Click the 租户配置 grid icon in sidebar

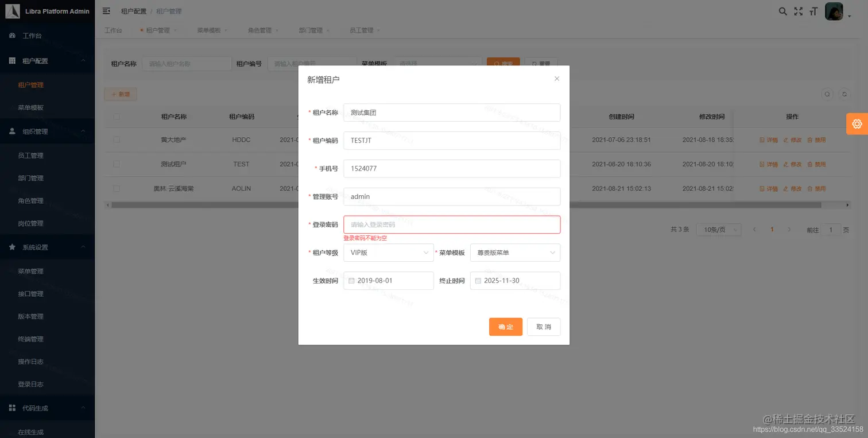pyautogui.click(x=12, y=60)
